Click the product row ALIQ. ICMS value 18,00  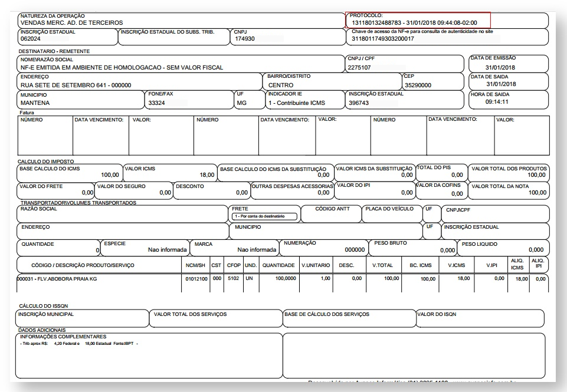click(x=522, y=279)
